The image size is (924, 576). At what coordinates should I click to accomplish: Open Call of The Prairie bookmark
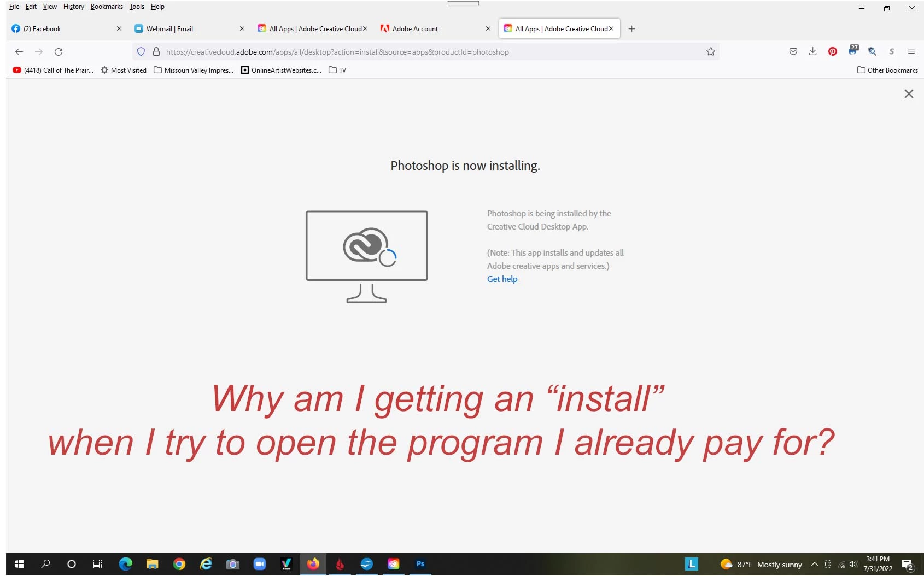pos(53,70)
